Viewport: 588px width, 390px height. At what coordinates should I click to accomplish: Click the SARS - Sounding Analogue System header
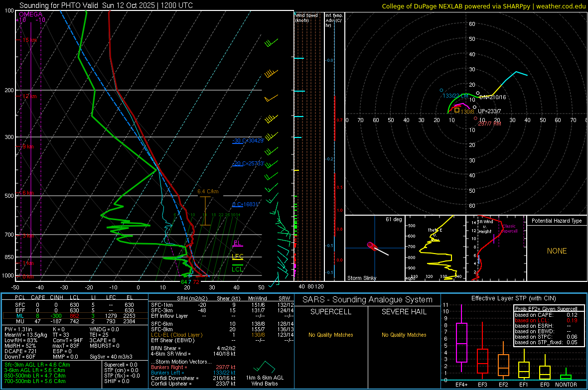(x=368, y=300)
